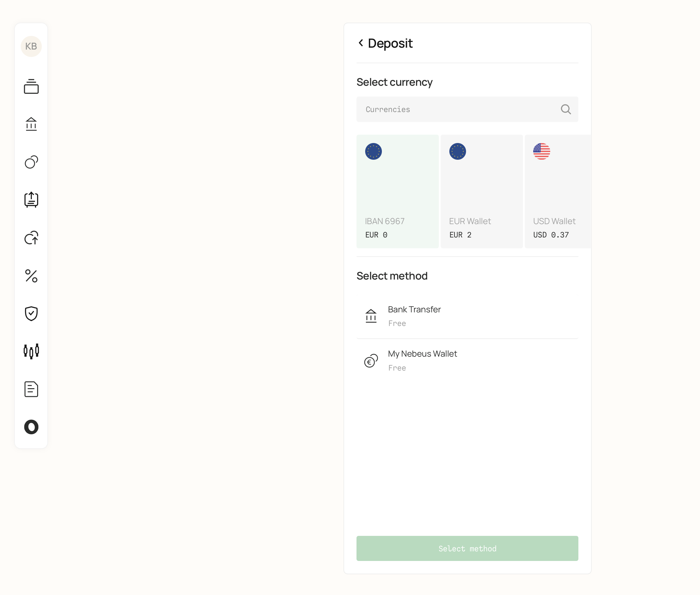Go back using the Deposit chevron
Viewport: 700px width, 595px height.
click(x=361, y=43)
